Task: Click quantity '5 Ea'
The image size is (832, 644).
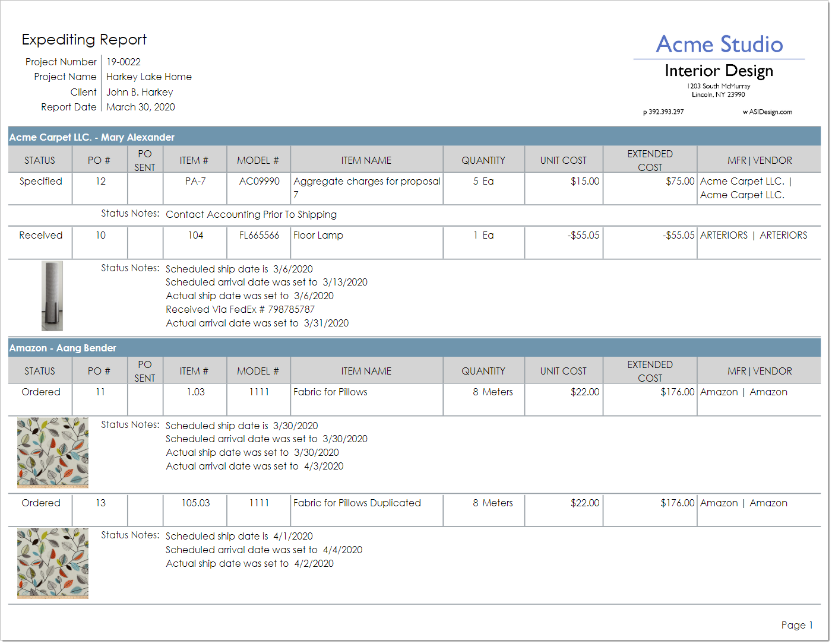Action: pyautogui.click(x=483, y=182)
